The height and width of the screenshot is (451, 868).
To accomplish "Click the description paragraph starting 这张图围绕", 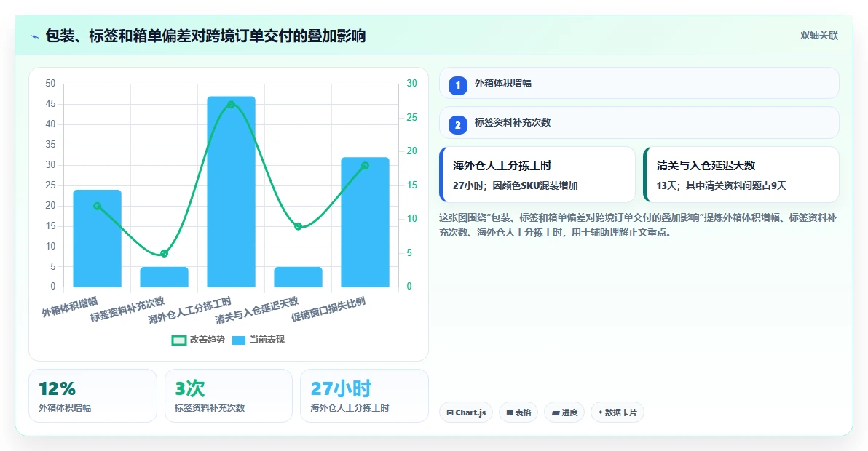I will pyautogui.click(x=638, y=225).
